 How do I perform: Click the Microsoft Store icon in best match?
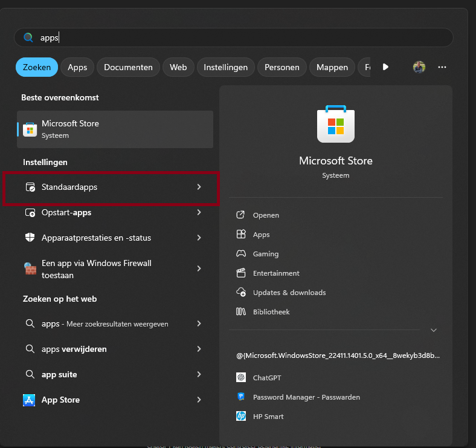pyautogui.click(x=30, y=130)
